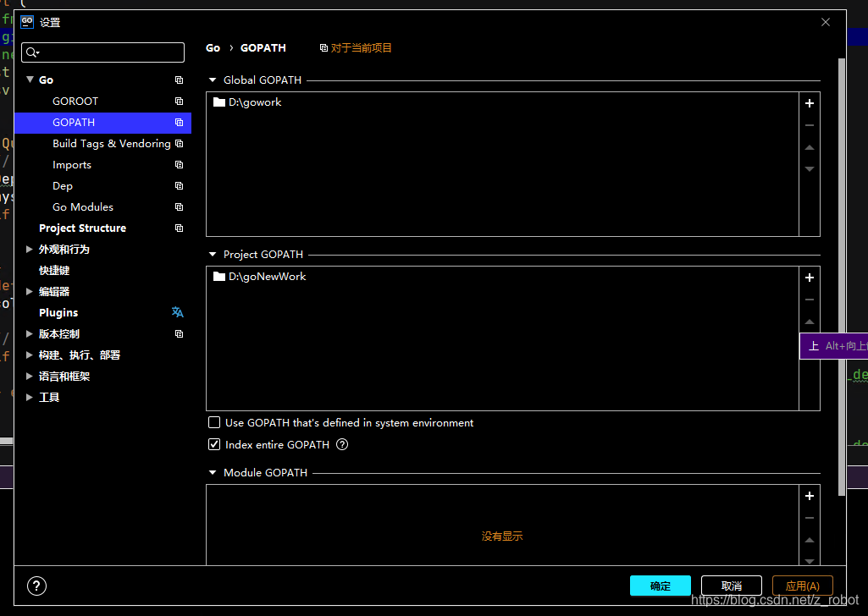Click the project-level icon beside Project Structure
The width and height of the screenshot is (868, 616).
click(179, 228)
